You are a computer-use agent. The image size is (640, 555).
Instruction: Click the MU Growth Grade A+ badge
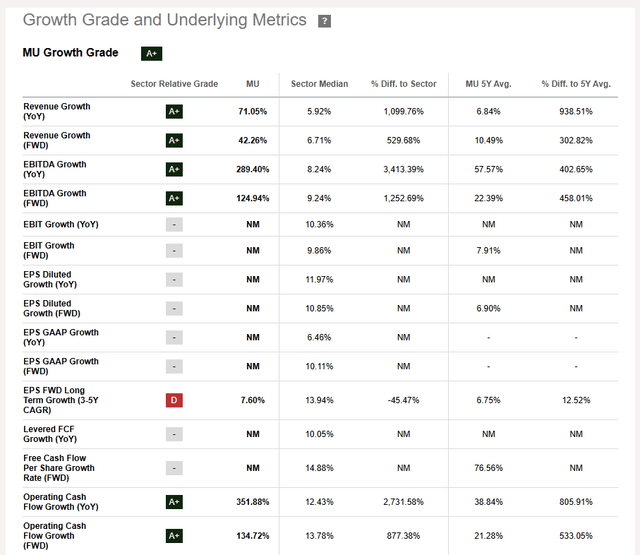tap(151, 53)
